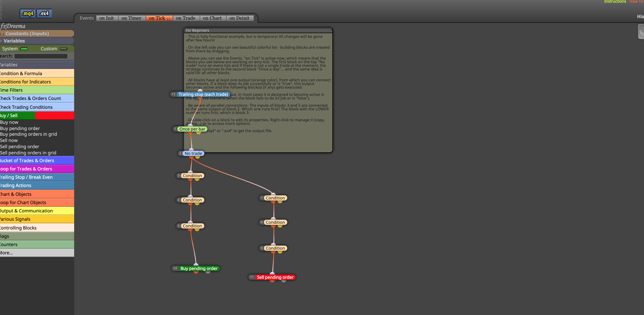Image resolution: width=644 pixels, height=315 pixels.
Task: Select Condition block number 9
Action: click(x=275, y=248)
